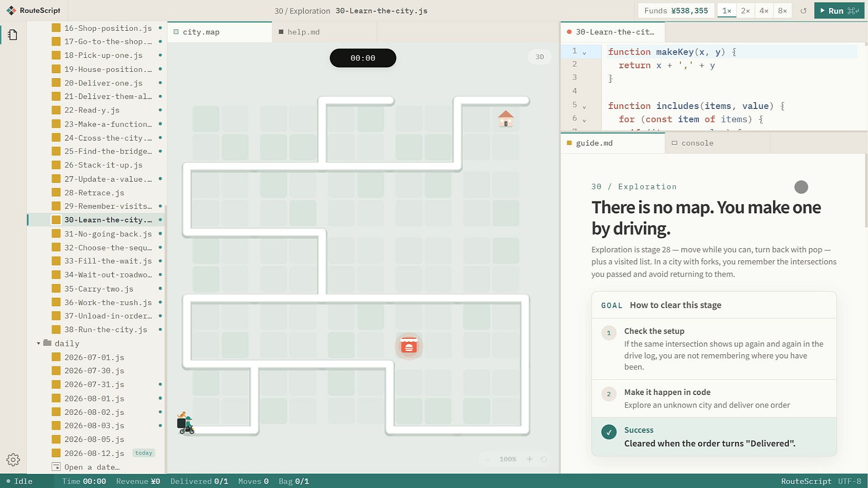Fold makeKey function at line 1
The image size is (868, 488).
pos(584,53)
